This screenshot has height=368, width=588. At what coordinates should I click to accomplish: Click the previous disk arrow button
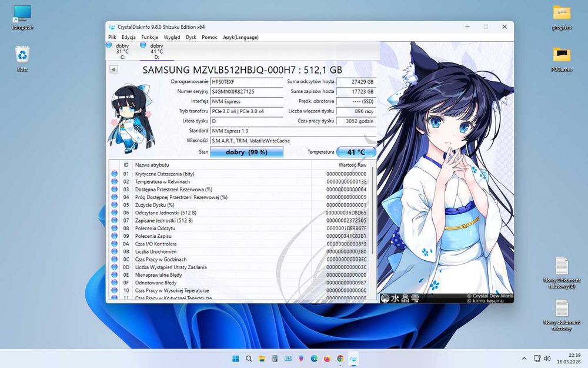(113, 69)
